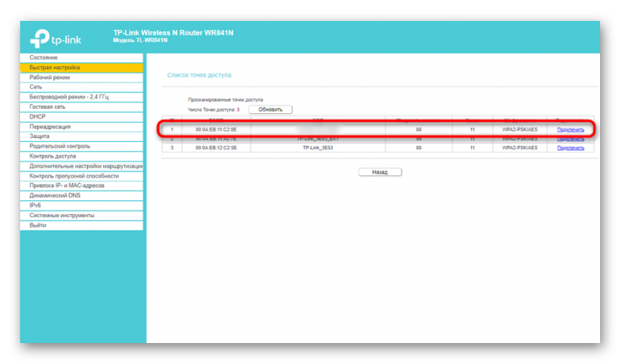Viewport: 621px width, 364px height.
Task: Click WPA2-PSK/AES in the TP-Link_3E53 row
Action: [519, 147]
